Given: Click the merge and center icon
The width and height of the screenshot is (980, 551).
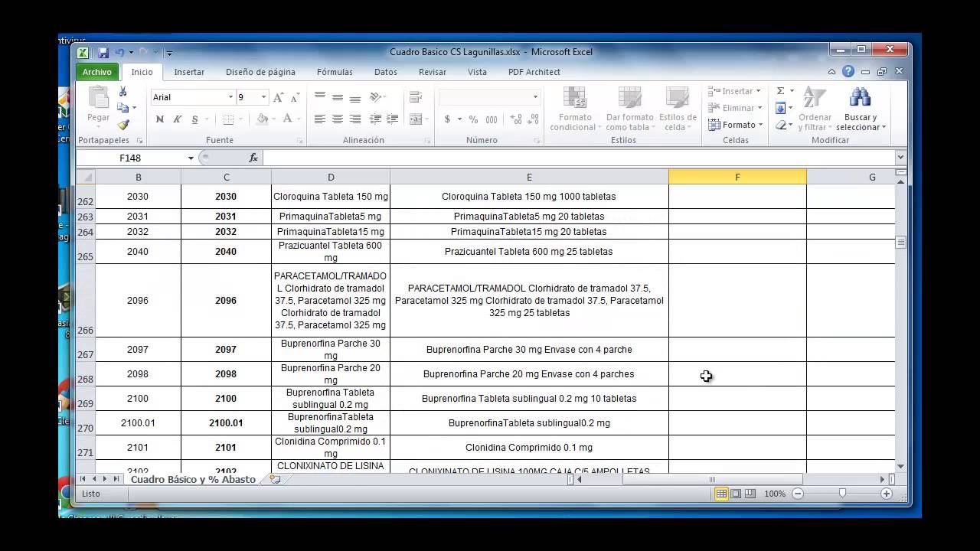Looking at the screenshot, I should (416, 119).
